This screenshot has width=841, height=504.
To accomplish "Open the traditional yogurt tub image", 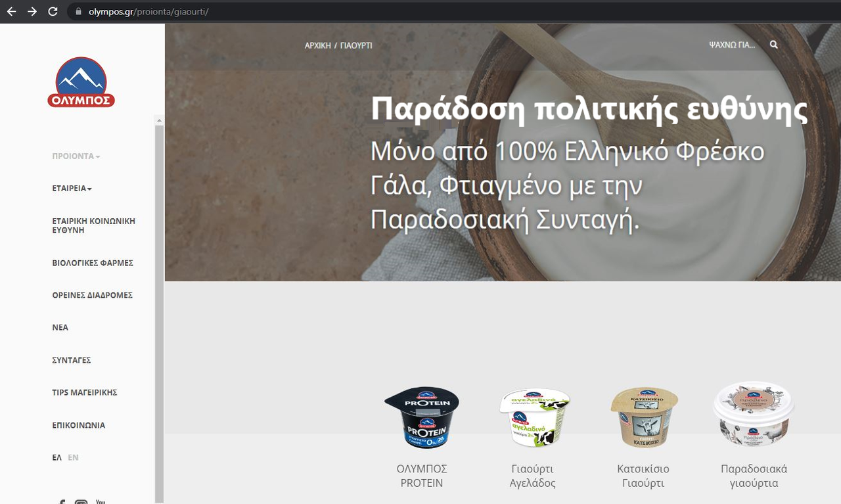I will 754,414.
